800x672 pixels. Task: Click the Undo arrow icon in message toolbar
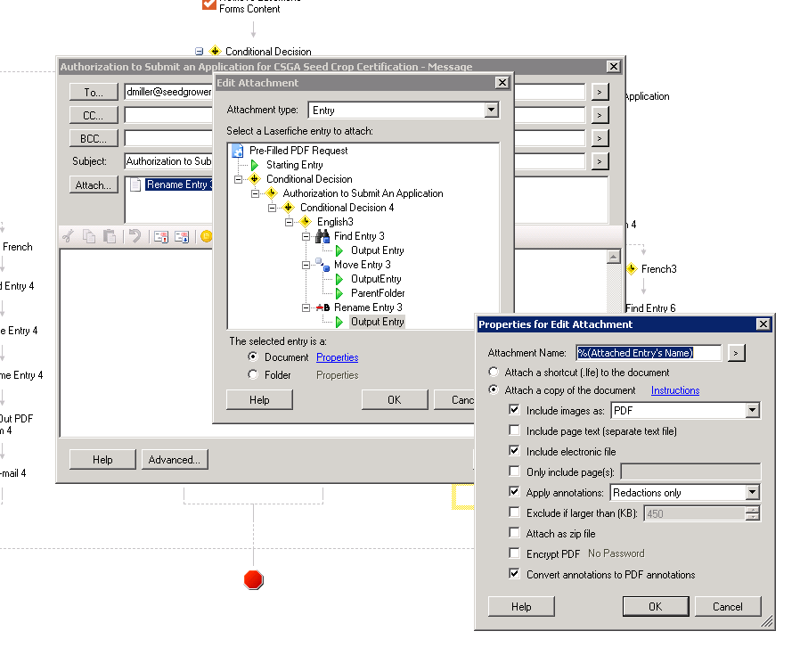(x=135, y=236)
